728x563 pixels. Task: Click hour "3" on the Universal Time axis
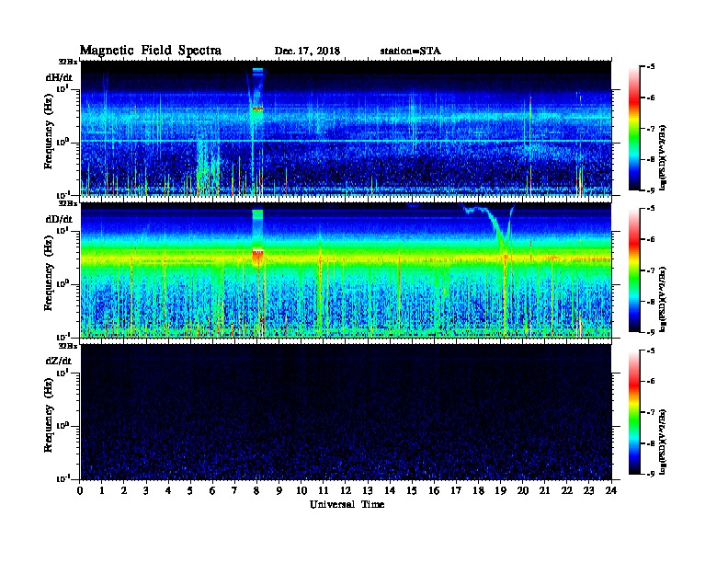pyautogui.click(x=146, y=490)
